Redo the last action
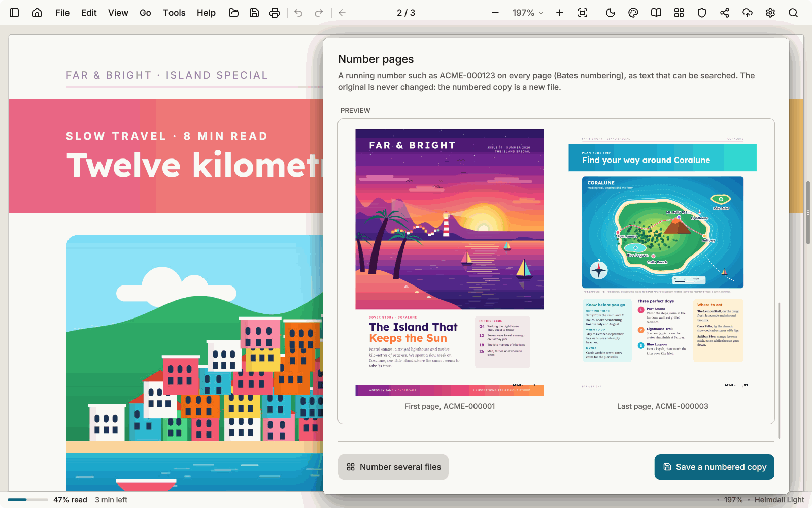 (x=319, y=13)
